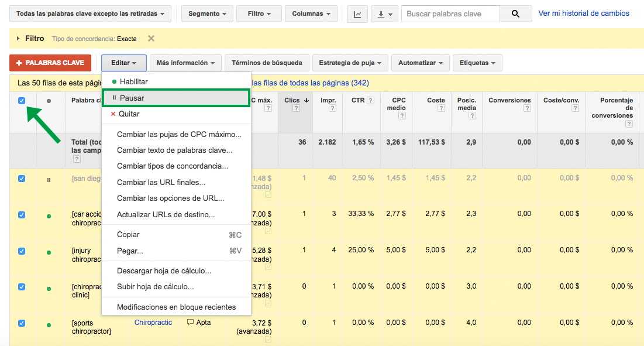644x346 pixels.
Task: Uncheck the injury chiropractor row checkbox
Action: tap(22, 251)
